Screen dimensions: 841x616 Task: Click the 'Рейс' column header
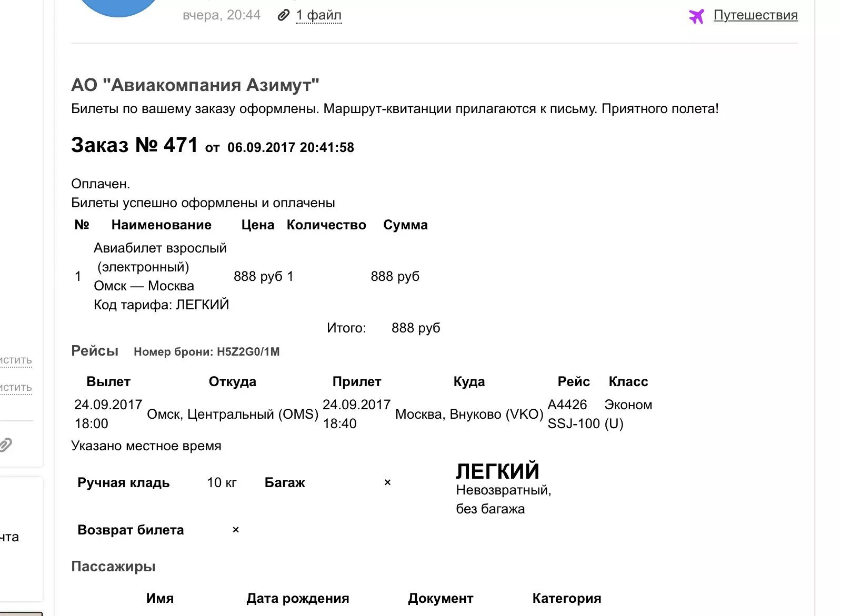574,381
